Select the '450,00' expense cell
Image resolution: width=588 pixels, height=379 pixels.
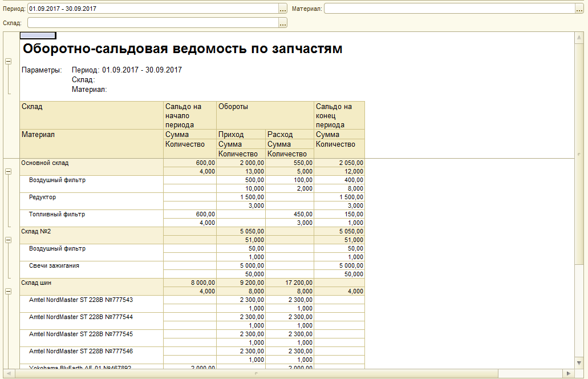[290, 214]
